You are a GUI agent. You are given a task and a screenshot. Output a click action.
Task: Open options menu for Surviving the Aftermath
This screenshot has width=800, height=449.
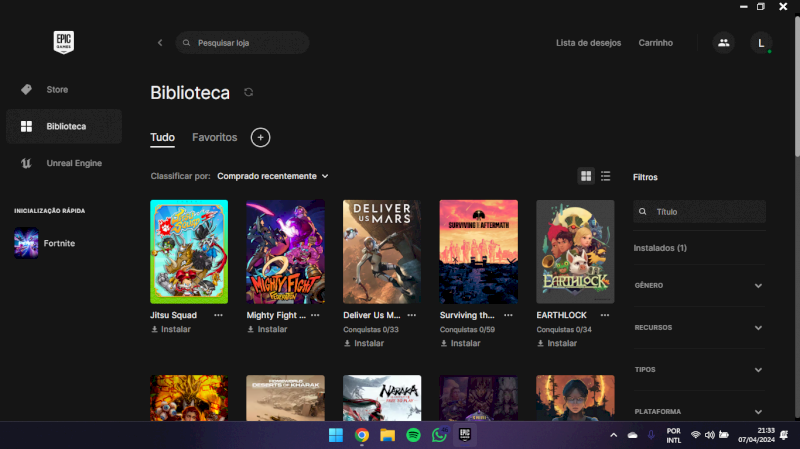[508, 315]
